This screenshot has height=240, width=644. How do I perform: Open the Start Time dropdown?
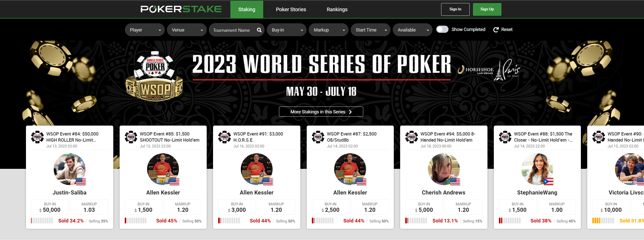click(370, 30)
